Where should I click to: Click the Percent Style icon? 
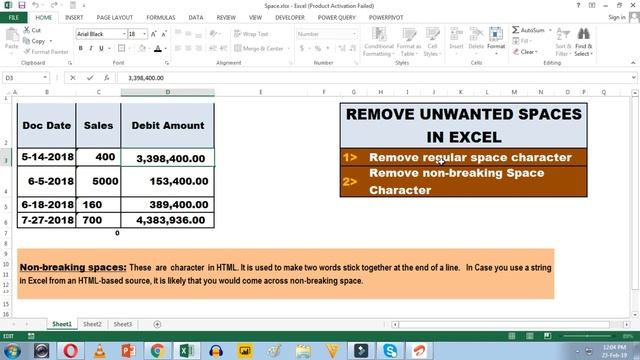pyautogui.click(x=318, y=48)
